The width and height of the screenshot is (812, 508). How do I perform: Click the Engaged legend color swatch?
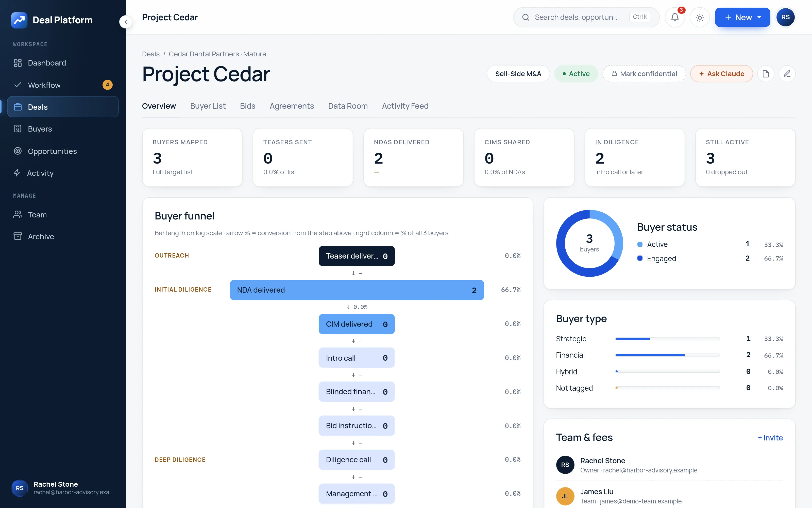640,258
